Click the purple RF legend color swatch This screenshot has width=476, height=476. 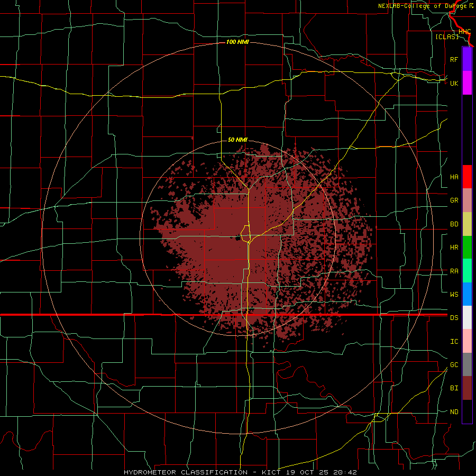tap(467, 59)
